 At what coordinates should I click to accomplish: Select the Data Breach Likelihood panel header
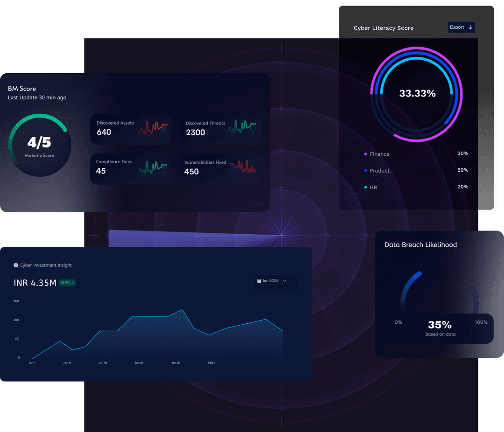coord(420,245)
